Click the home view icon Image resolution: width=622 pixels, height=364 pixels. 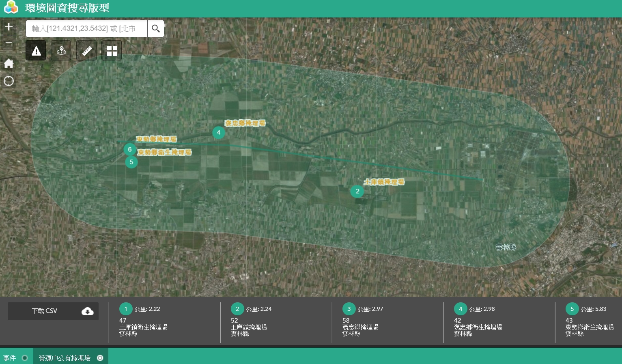pos(9,63)
